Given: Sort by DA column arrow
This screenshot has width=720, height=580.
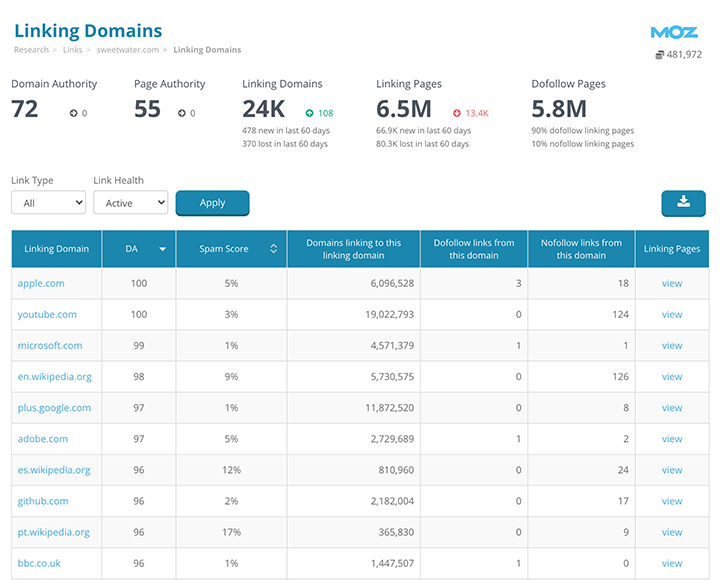Looking at the screenshot, I should coord(162,249).
